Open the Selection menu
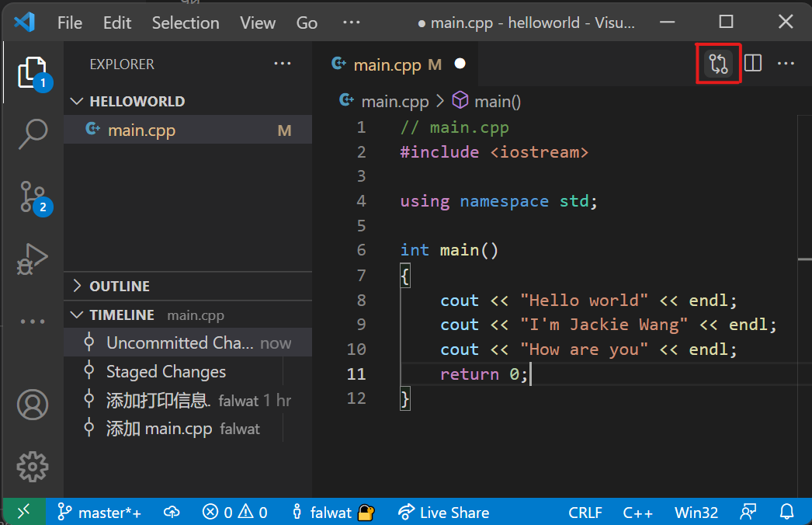This screenshot has height=525, width=812. [x=186, y=23]
